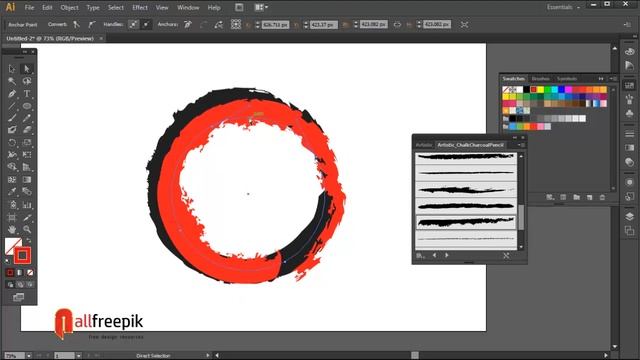Screen dimensions: 640x360
Task: Open the Essentials workspace dropdown
Action: pos(563,7)
